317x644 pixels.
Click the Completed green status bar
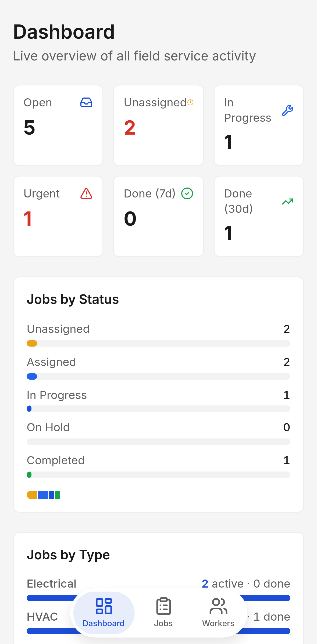coord(158,475)
